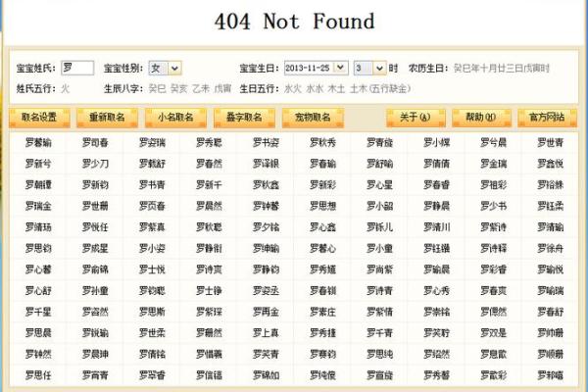
Task: Click the 重新取名 button
Action: click(107, 118)
